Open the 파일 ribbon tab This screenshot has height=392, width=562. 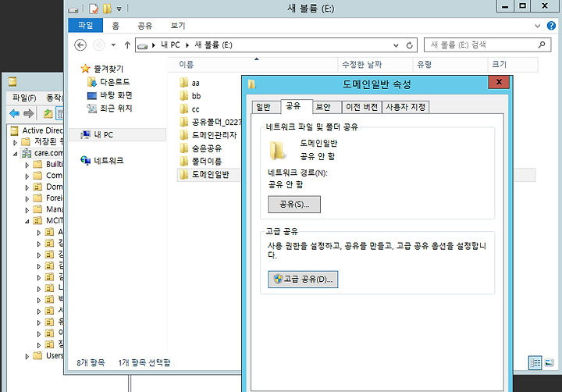click(86, 26)
